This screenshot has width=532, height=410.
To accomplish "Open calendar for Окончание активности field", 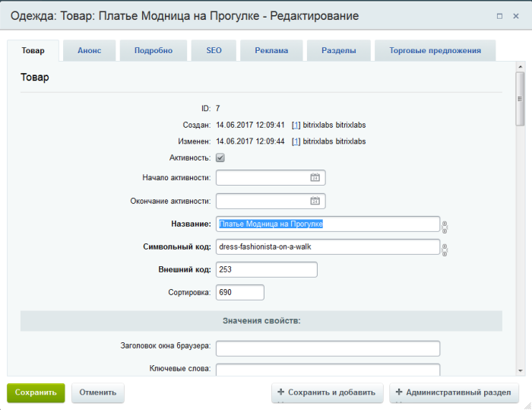I will tap(315, 200).
